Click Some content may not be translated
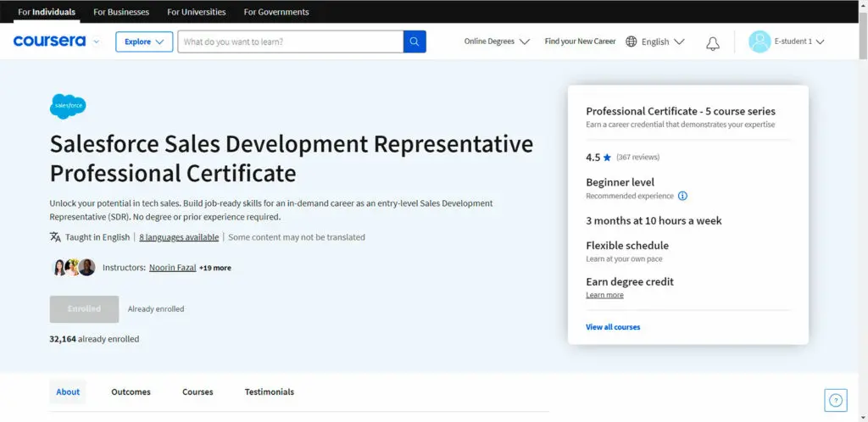Screen dimensions: 868x422 click(297, 237)
